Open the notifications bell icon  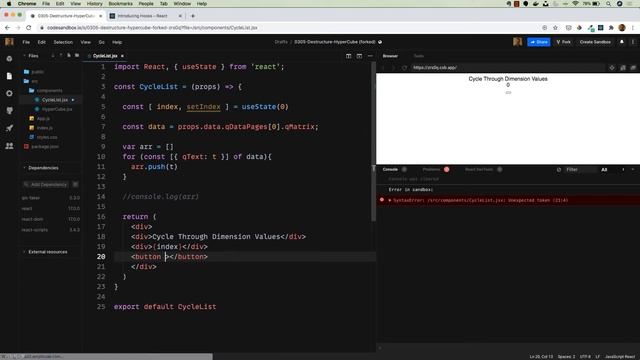(x=622, y=42)
